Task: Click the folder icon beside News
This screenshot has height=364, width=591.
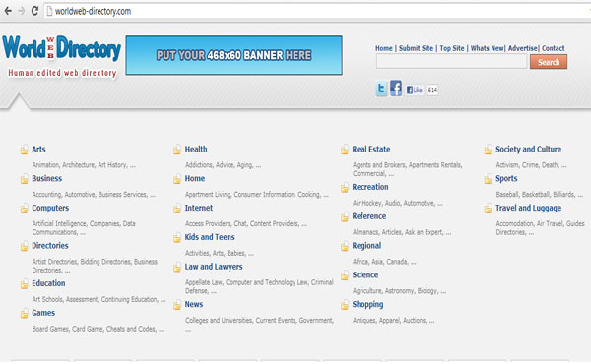Action: pyautogui.click(x=177, y=305)
